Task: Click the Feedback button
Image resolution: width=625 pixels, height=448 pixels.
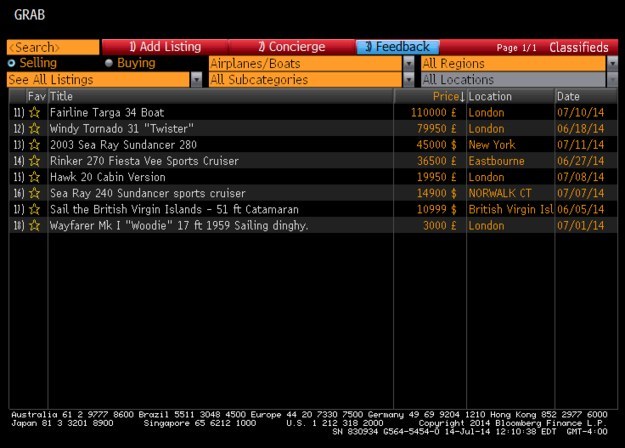Action: tap(397, 47)
